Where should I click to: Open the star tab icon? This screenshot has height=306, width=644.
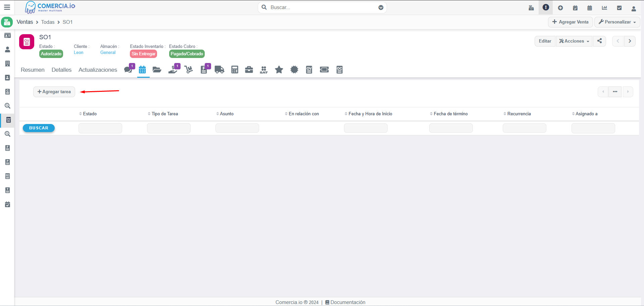279,70
